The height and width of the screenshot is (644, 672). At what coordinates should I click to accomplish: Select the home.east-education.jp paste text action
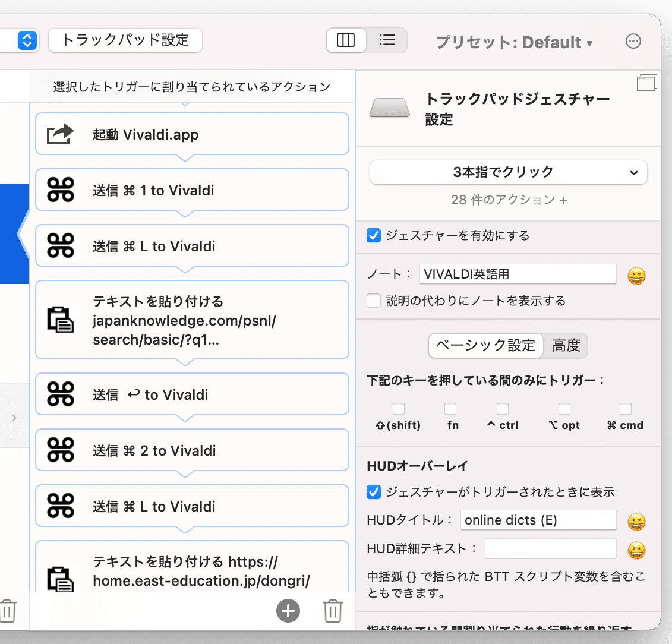[x=192, y=566]
